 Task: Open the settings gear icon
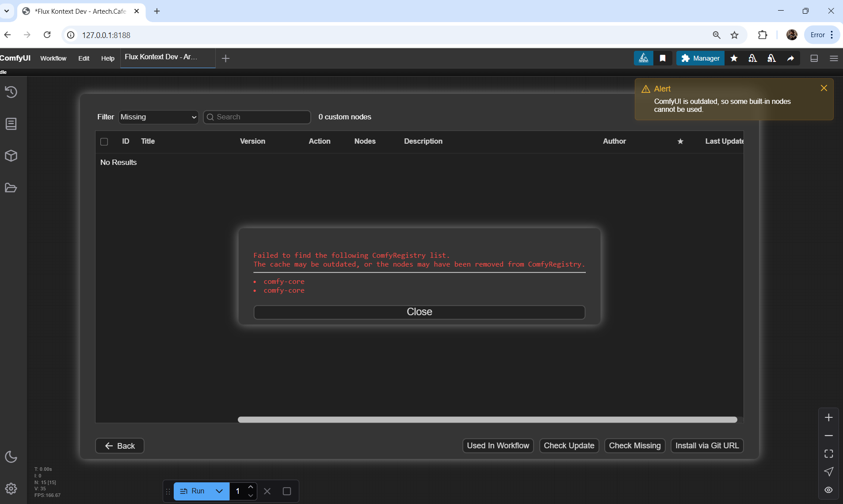pos(11,489)
